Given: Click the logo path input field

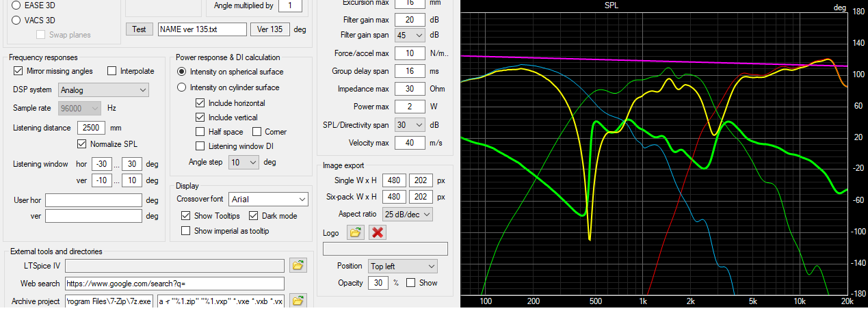Looking at the screenshot, I should click(x=385, y=249).
